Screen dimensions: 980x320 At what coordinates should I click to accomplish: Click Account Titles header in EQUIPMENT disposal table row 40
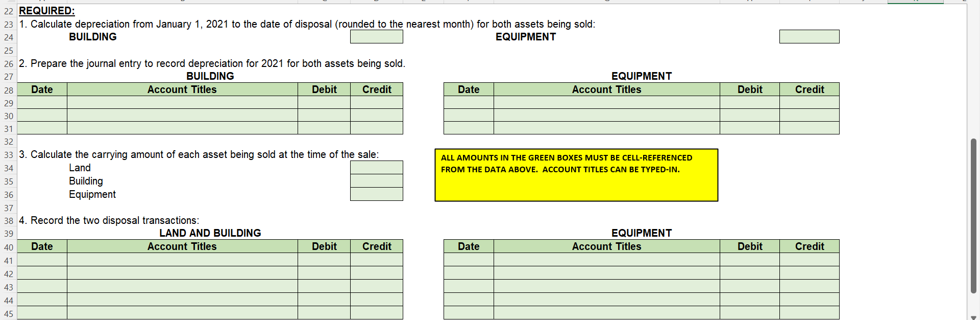pos(607,246)
